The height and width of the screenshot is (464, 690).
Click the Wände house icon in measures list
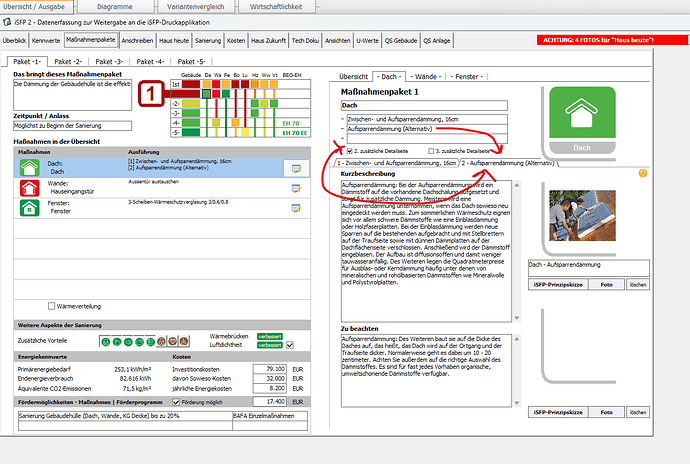click(x=27, y=187)
